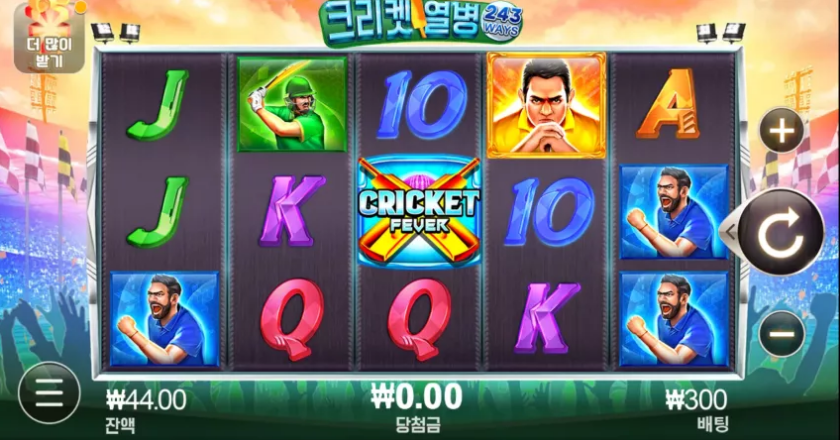Click the ₩44.00 balance display
840x440 pixels.
[146, 400]
